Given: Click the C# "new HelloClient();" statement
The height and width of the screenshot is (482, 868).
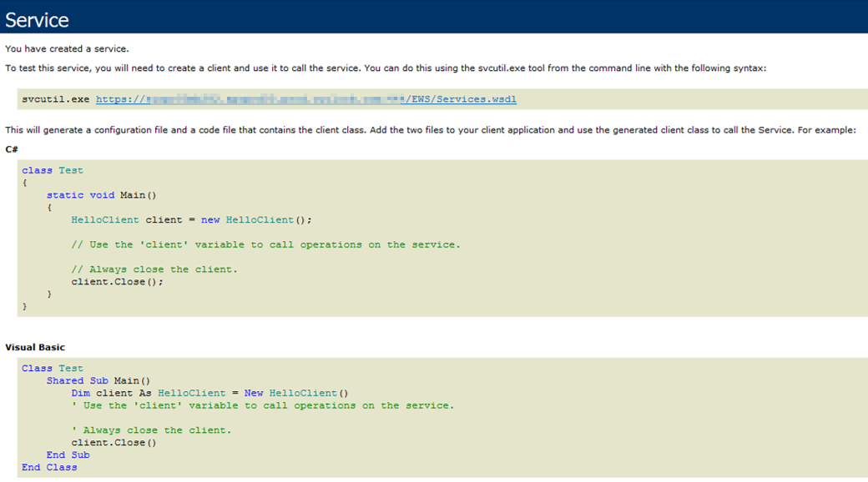Looking at the screenshot, I should click(x=256, y=220).
